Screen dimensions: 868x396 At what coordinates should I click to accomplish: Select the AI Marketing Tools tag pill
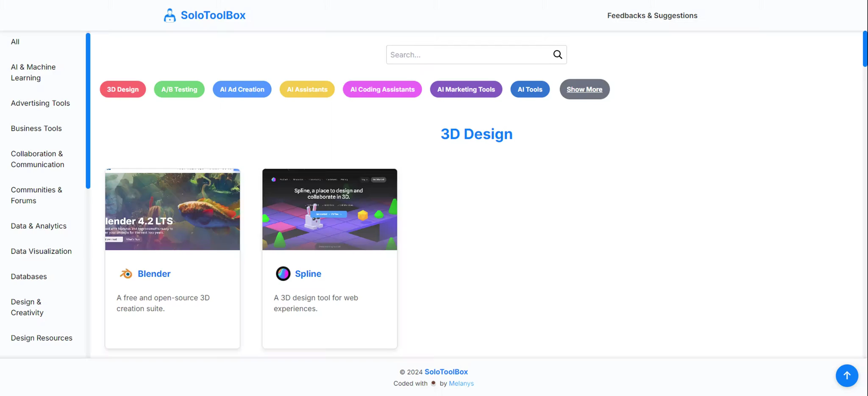coord(466,89)
